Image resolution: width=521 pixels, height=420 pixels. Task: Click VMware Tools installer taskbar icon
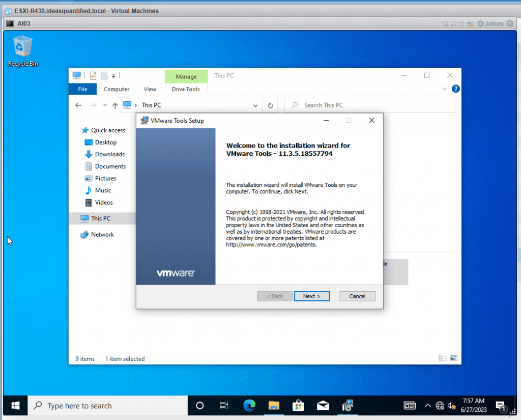click(x=348, y=405)
